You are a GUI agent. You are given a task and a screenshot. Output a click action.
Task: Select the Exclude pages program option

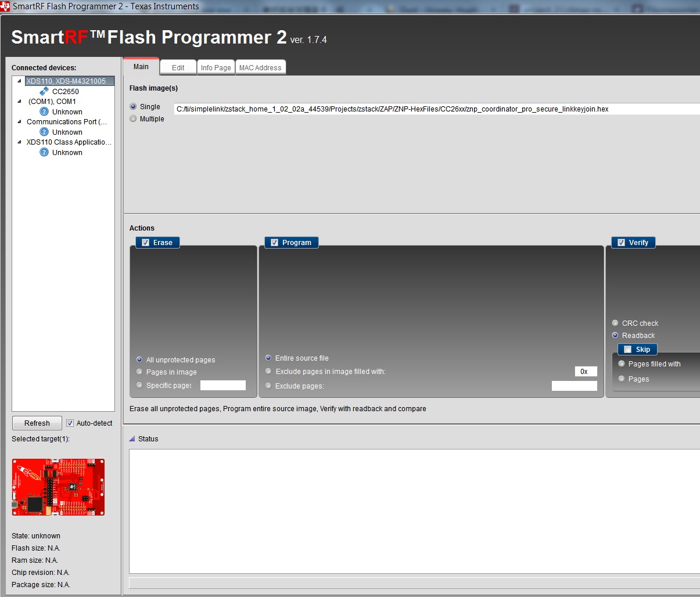coord(268,386)
